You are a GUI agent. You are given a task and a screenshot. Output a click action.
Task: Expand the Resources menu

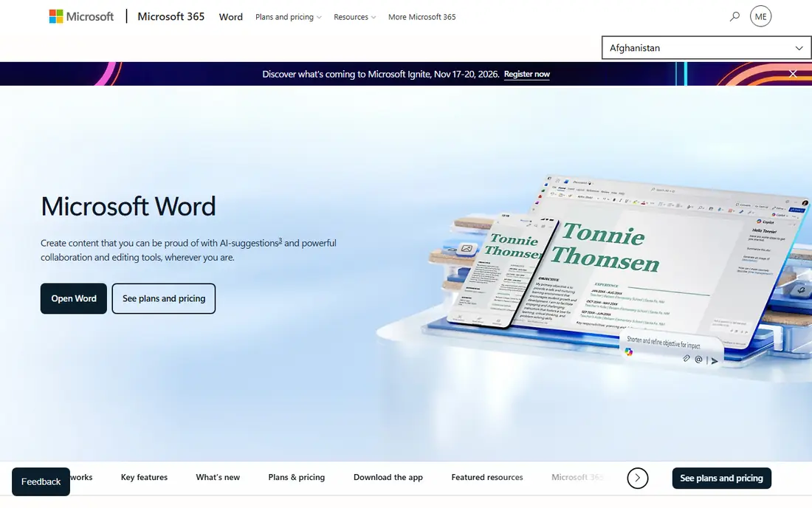(x=355, y=17)
